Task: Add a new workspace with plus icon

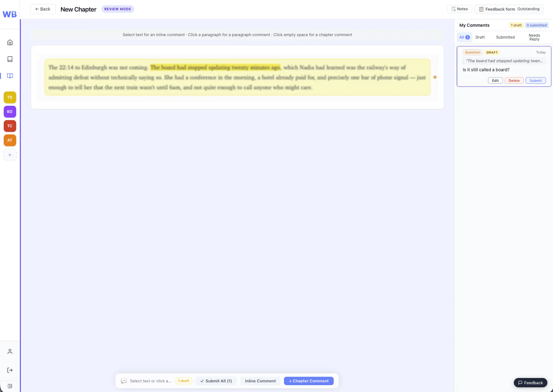Action: (x=10, y=155)
